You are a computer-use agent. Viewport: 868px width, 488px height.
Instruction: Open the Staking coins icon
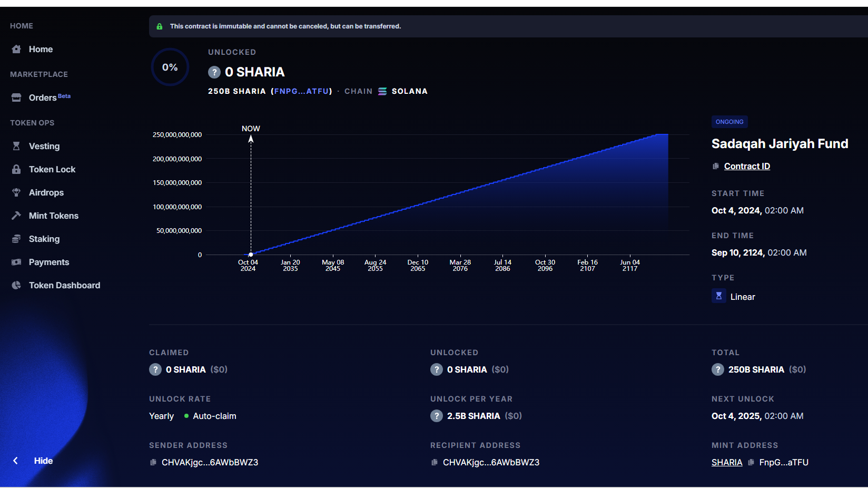tap(16, 239)
